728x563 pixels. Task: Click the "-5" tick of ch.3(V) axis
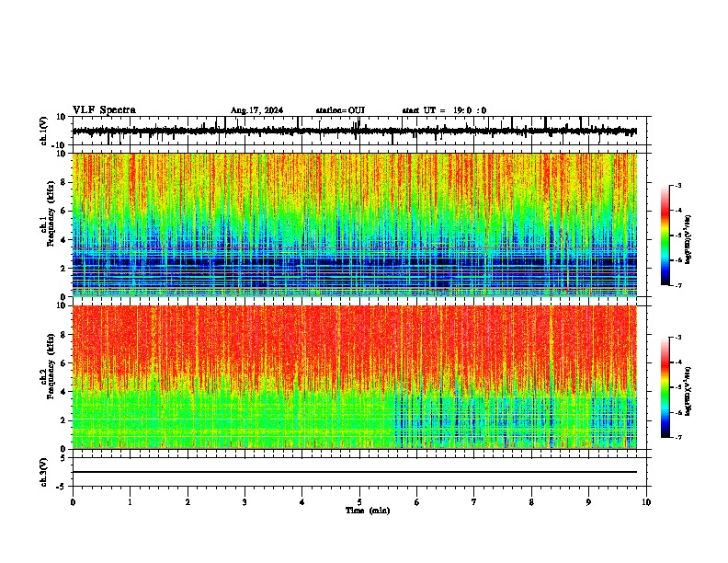pyautogui.click(x=62, y=487)
